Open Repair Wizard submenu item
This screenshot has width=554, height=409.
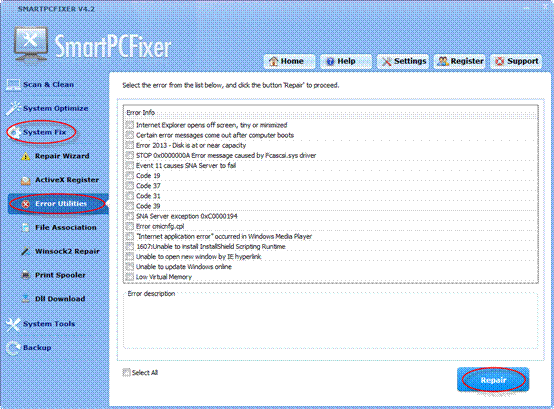tap(62, 156)
